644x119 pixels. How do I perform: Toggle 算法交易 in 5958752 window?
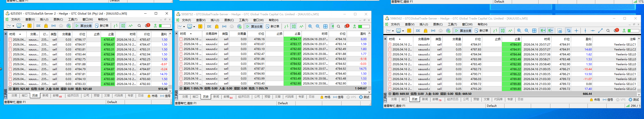(254, 27)
